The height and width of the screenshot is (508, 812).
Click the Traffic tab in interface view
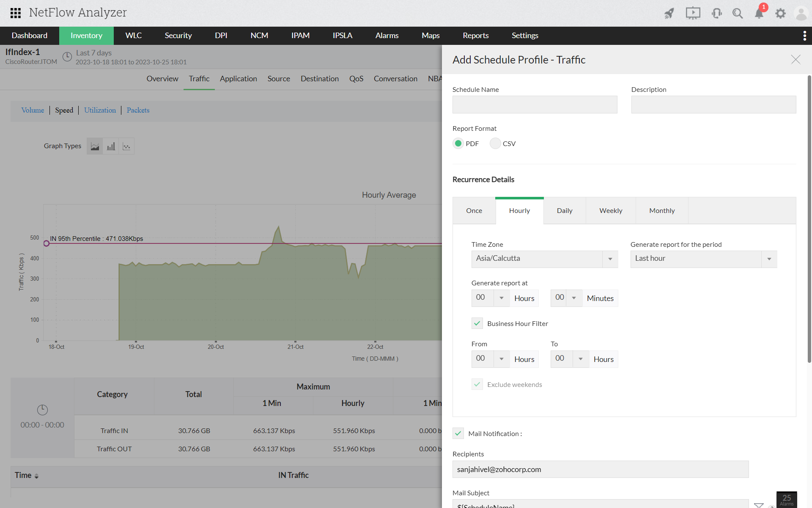(x=199, y=78)
